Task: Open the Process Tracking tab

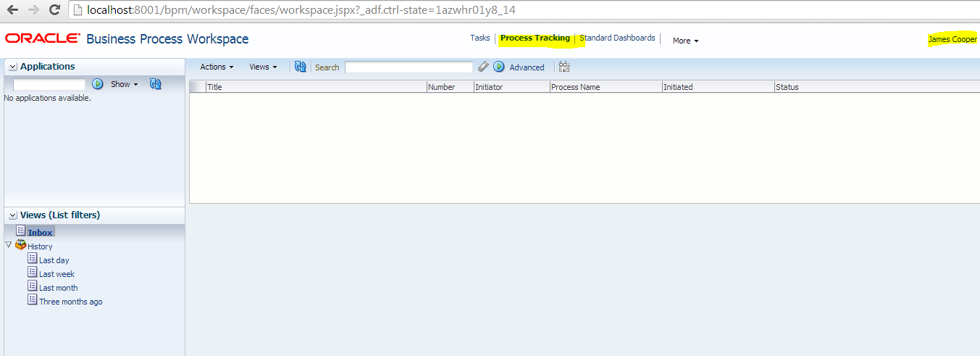Action: click(x=535, y=38)
